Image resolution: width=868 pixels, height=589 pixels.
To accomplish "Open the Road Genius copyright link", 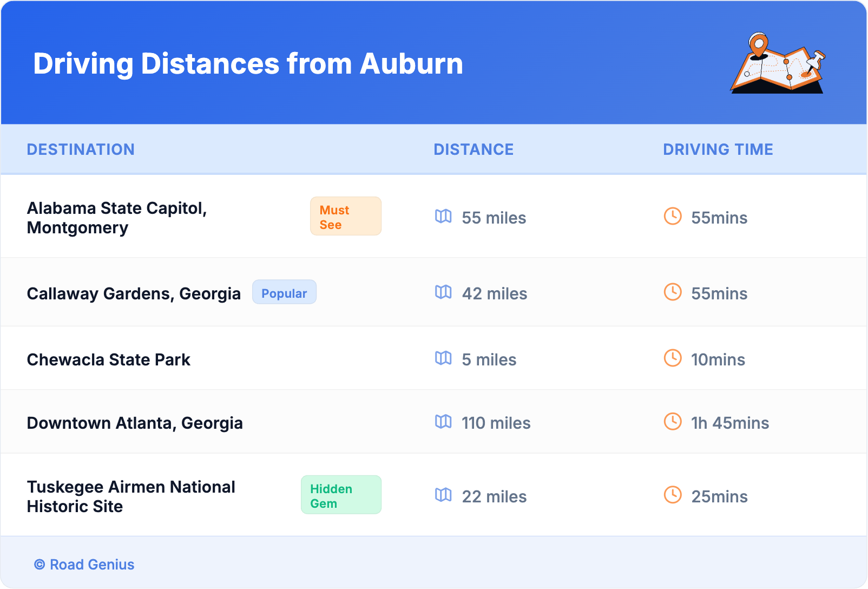I will [x=84, y=565].
